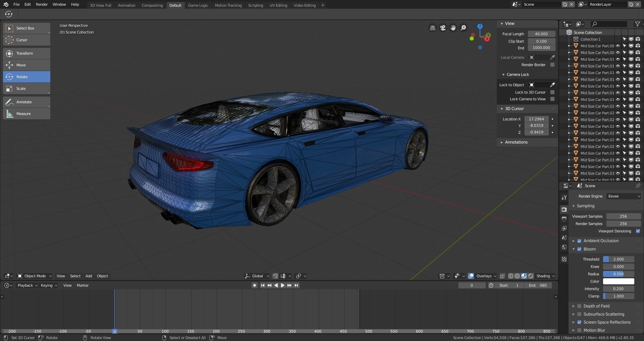Enable Depth of Field checkbox
644x341 pixels.
(x=579, y=306)
